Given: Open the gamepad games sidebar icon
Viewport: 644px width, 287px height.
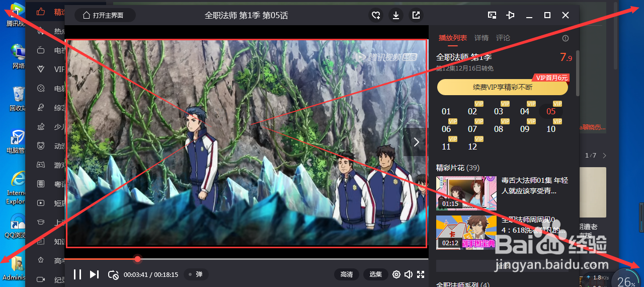Looking at the screenshot, I should tap(41, 165).
